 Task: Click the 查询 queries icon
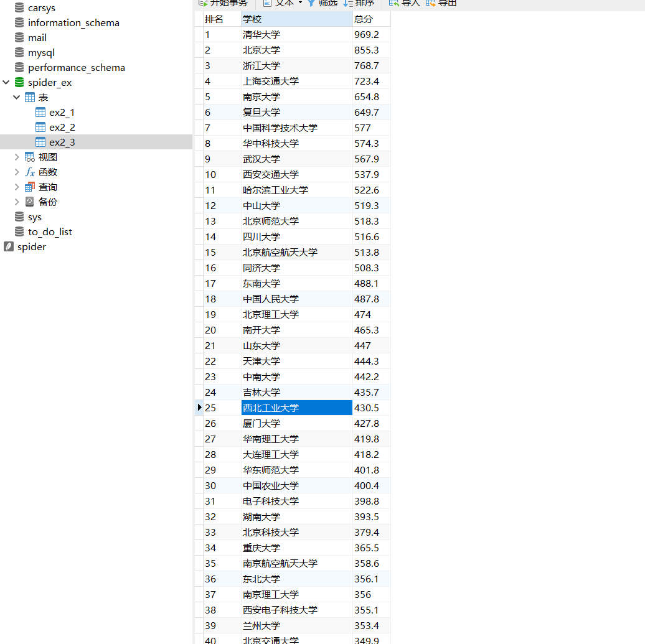[30, 187]
